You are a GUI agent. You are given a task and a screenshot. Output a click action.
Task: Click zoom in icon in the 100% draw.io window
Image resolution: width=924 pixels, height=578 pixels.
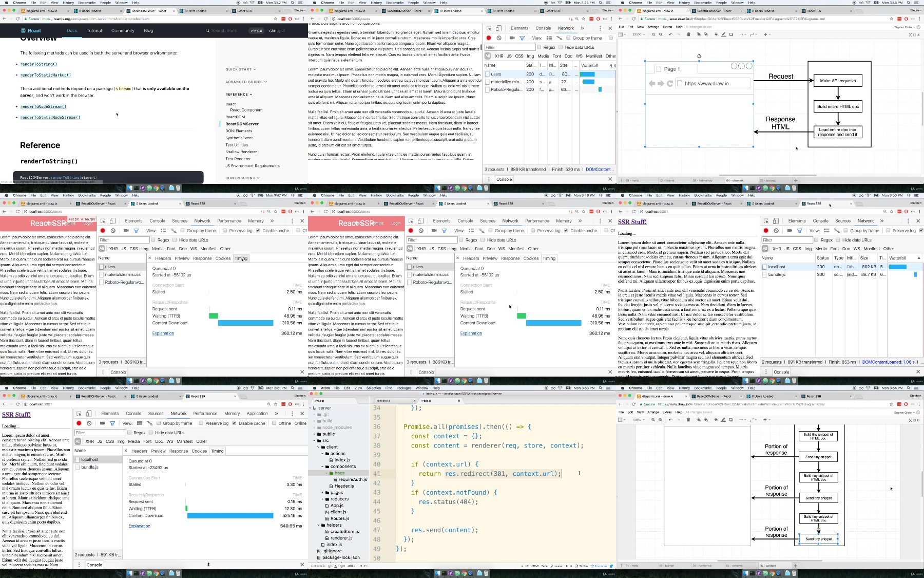pos(653,420)
